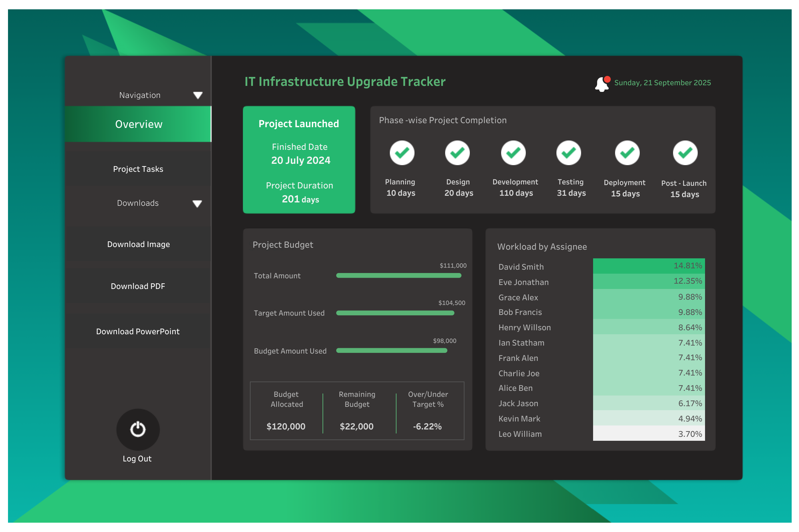Toggle the Project Launched status card
799x532 pixels.
point(299,159)
